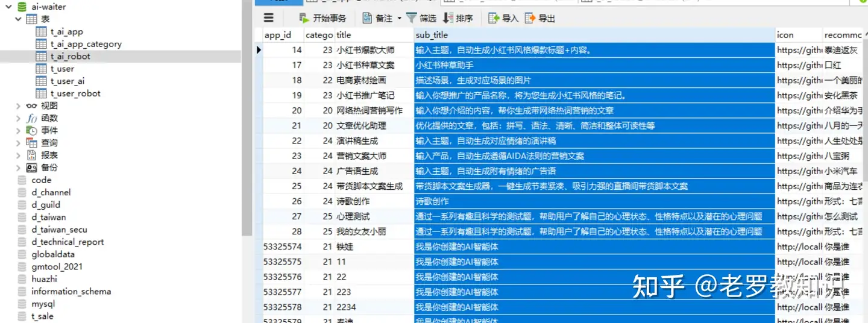The width and height of the screenshot is (868, 323).
Task: Expand the 函数 (functions) node
Action: click(x=18, y=118)
